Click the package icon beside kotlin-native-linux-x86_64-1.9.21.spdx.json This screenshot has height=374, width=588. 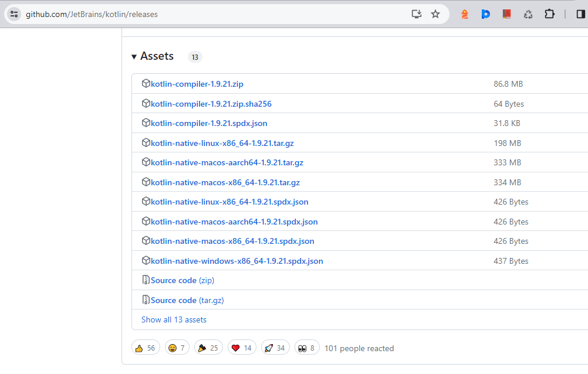coord(146,202)
